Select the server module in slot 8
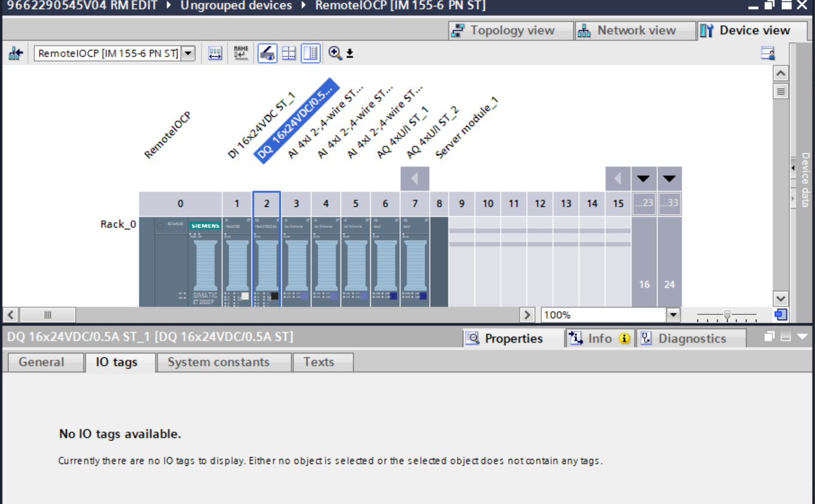The image size is (815, 504). coord(439,262)
